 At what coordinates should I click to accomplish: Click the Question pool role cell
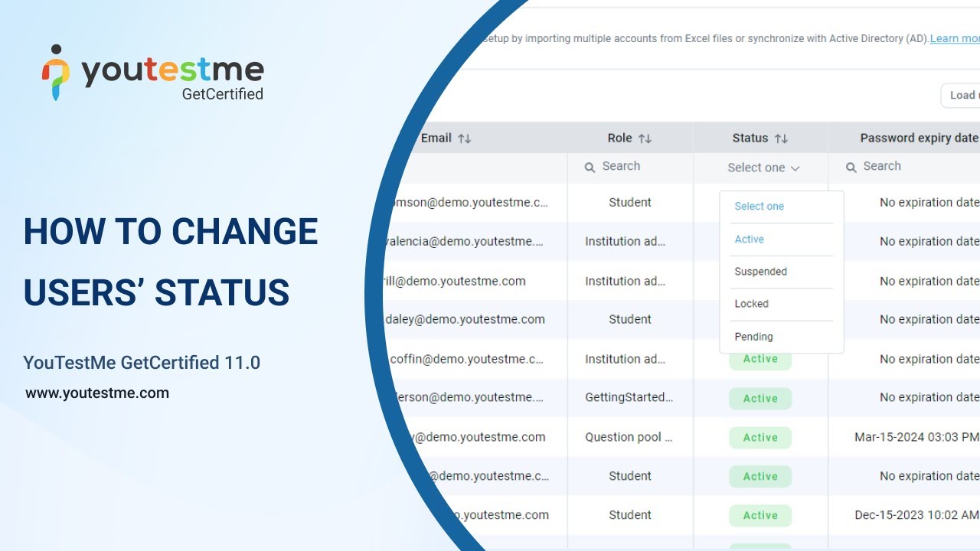click(x=629, y=437)
